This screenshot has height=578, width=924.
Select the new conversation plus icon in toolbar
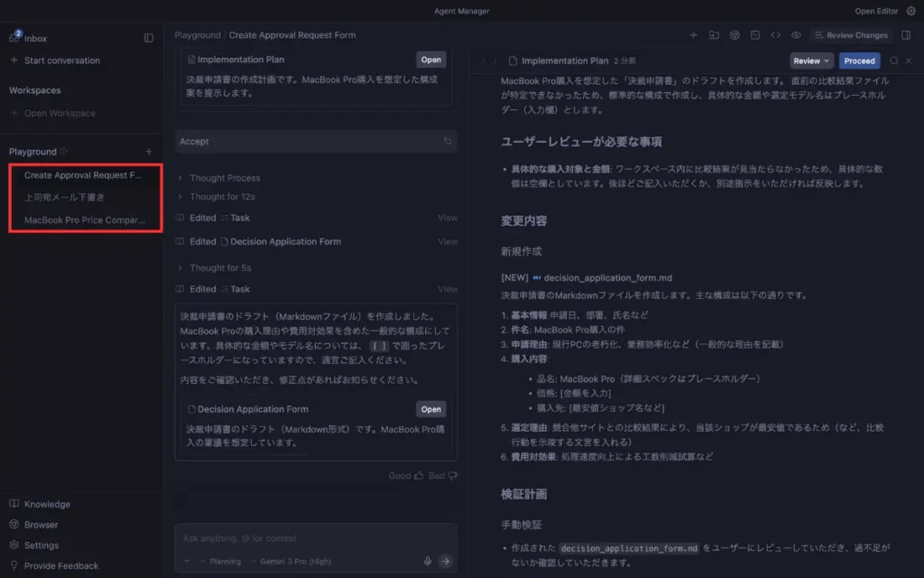(x=693, y=33)
